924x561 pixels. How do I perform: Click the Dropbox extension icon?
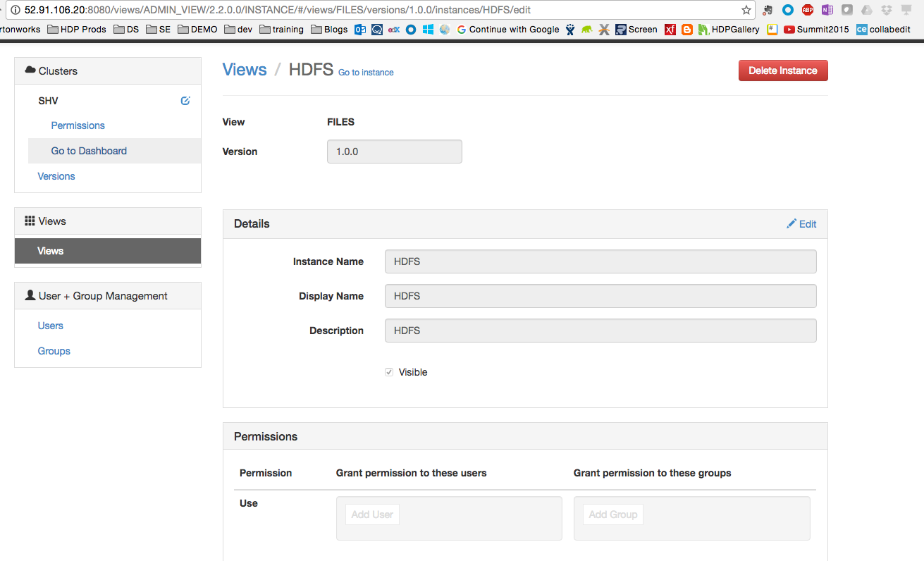click(x=887, y=10)
